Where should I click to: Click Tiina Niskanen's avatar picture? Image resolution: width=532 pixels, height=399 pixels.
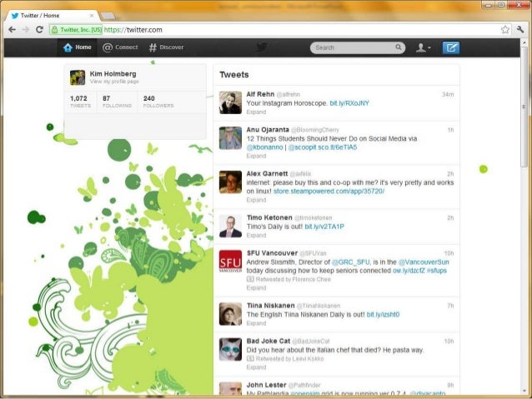[230, 314]
